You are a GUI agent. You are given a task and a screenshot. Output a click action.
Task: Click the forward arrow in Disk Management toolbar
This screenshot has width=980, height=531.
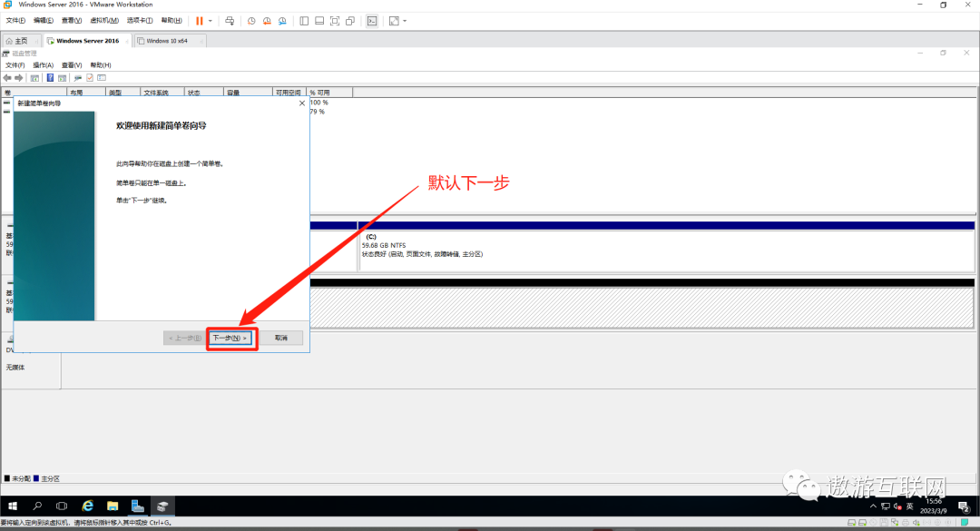19,78
